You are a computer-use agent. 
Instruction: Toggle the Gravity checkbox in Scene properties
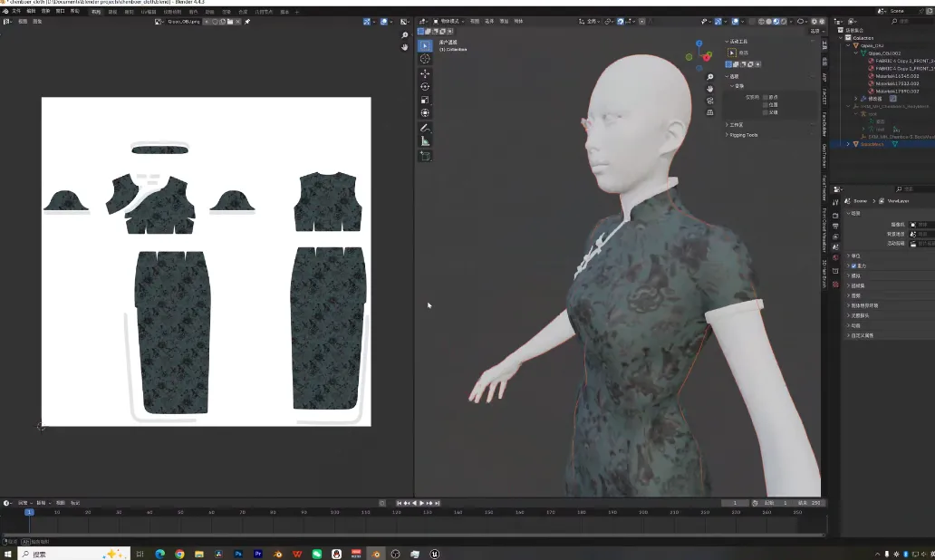853,266
